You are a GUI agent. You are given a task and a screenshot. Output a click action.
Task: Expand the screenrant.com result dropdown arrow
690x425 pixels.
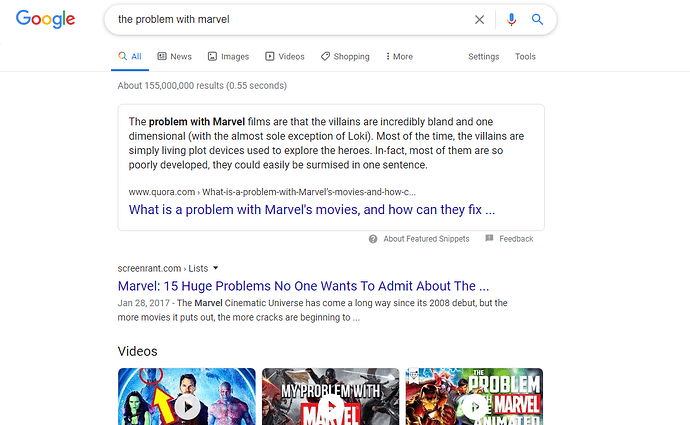coord(216,268)
